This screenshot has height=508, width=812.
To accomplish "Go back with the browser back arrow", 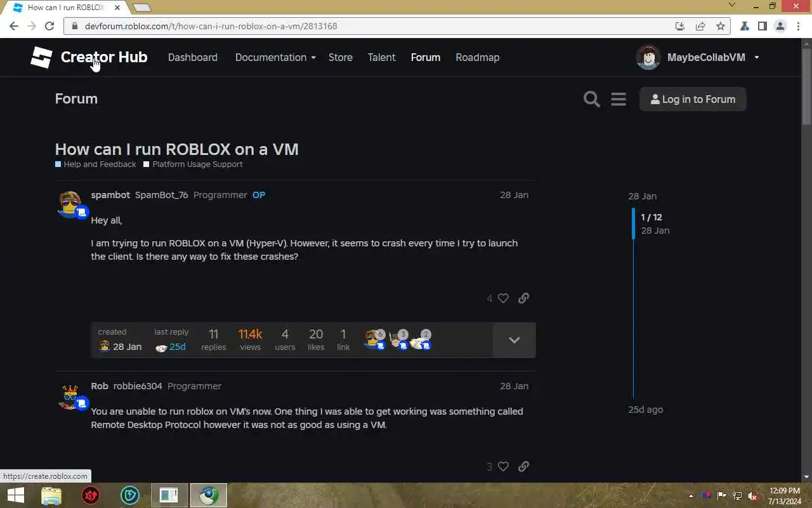I will click(14, 26).
